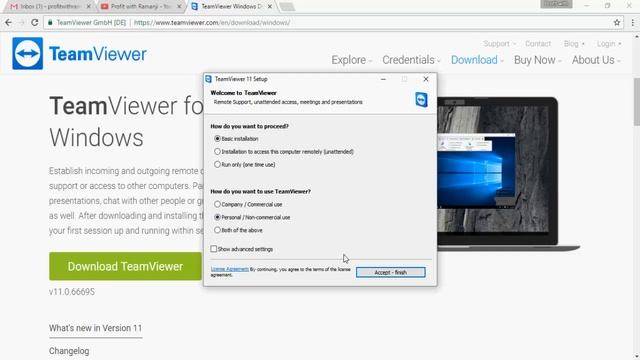This screenshot has height=360, width=640.
Task: Choose Company / Commercial use
Action: pyautogui.click(x=248, y=204)
